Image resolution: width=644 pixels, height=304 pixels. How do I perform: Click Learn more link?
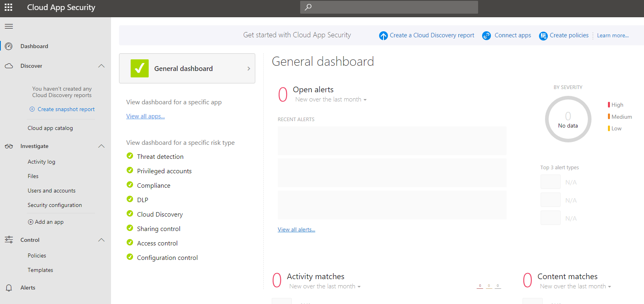(x=613, y=35)
